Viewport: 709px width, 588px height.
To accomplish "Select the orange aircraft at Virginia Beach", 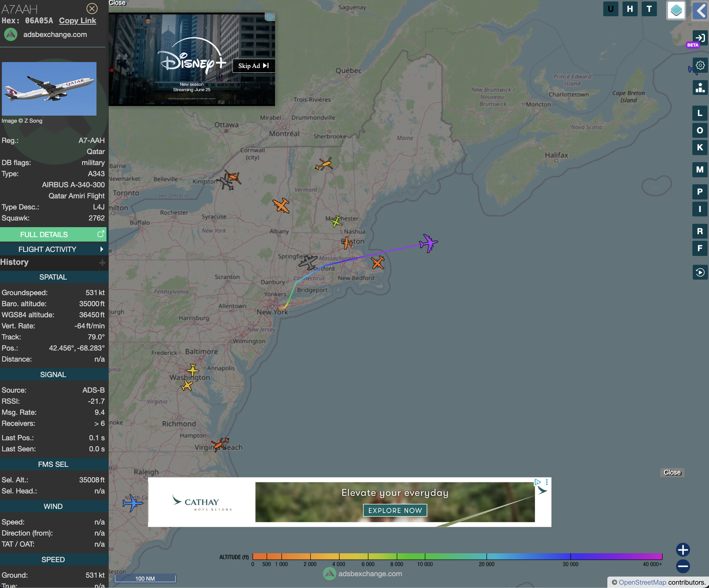I will [220, 444].
